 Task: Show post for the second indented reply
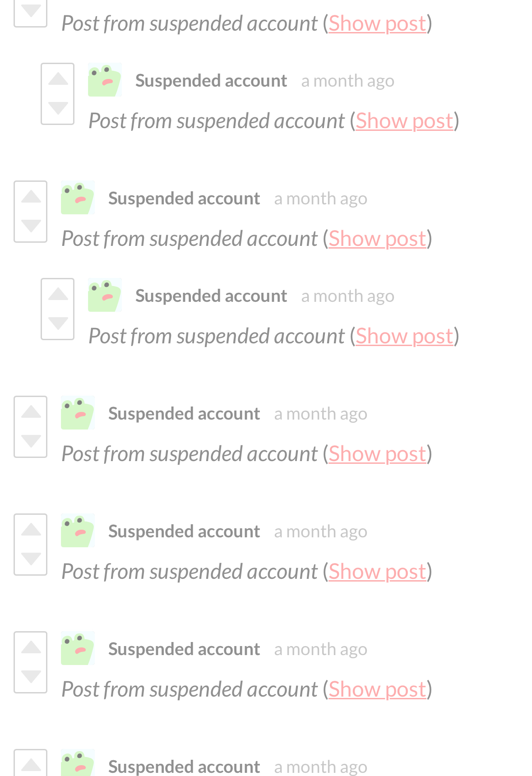(404, 336)
